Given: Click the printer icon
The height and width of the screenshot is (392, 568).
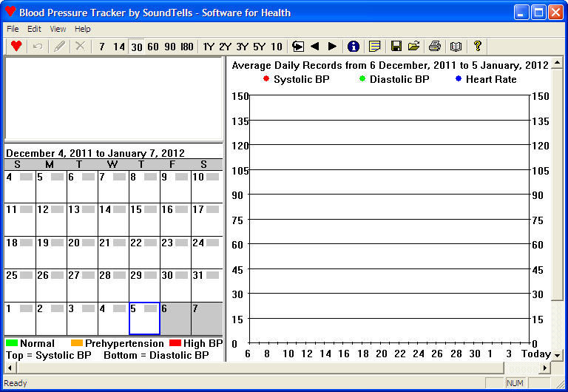Looking at the screenshot, I should [434, 47].
